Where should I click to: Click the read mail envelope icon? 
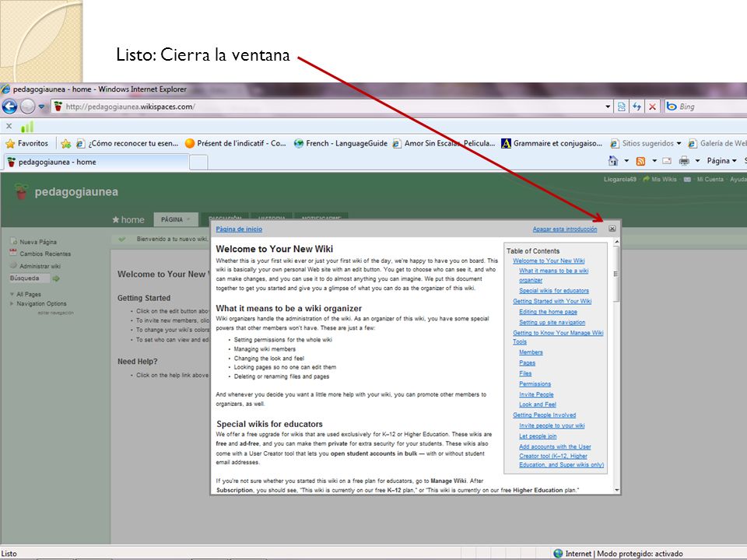667,161
